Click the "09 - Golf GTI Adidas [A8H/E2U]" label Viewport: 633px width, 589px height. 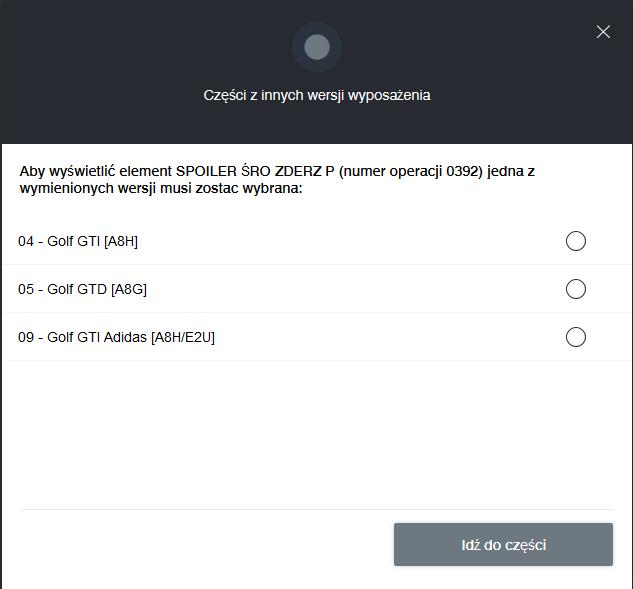click(116, 337)
